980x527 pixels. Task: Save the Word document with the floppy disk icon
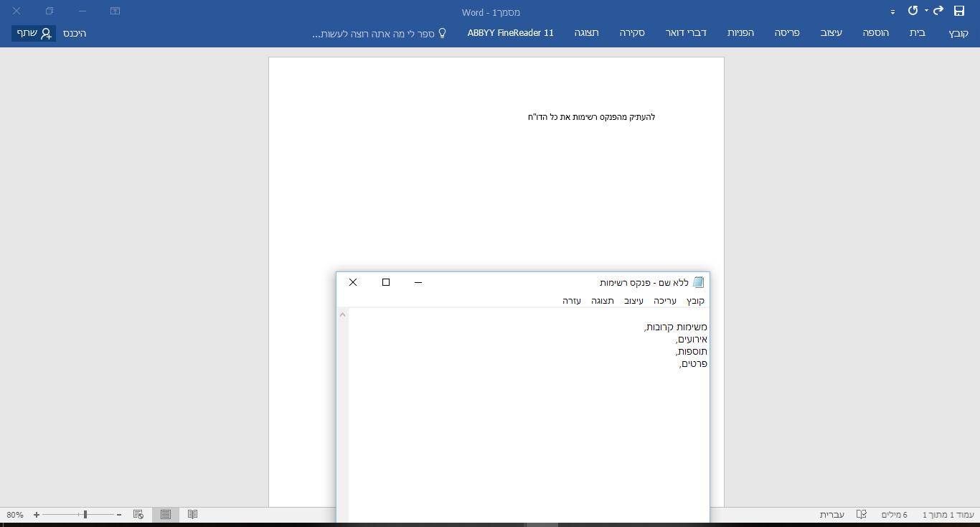coord(958,11)
